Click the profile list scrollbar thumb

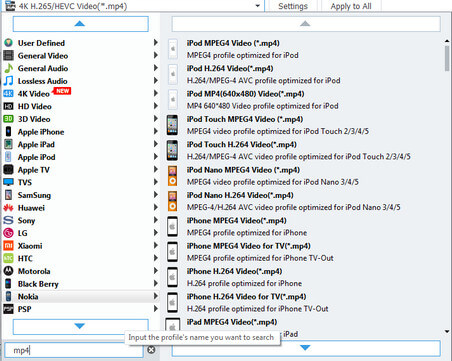click(447, 58)
